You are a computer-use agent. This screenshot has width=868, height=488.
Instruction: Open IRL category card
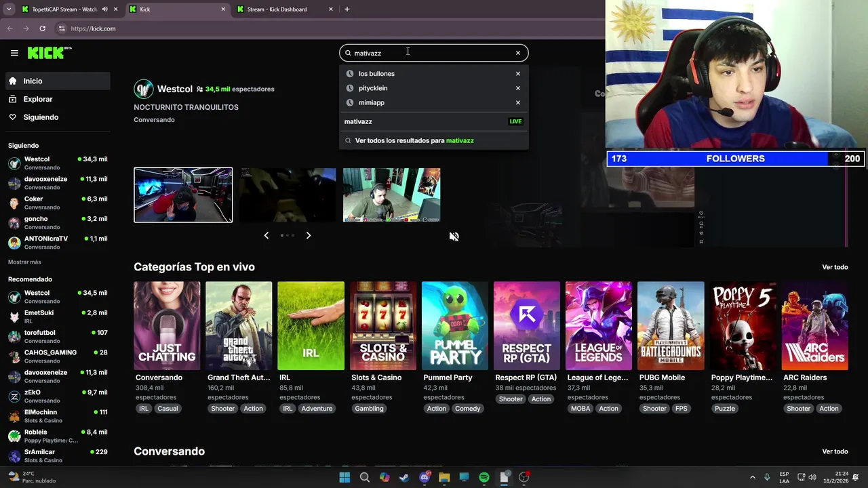pos(311,326)
